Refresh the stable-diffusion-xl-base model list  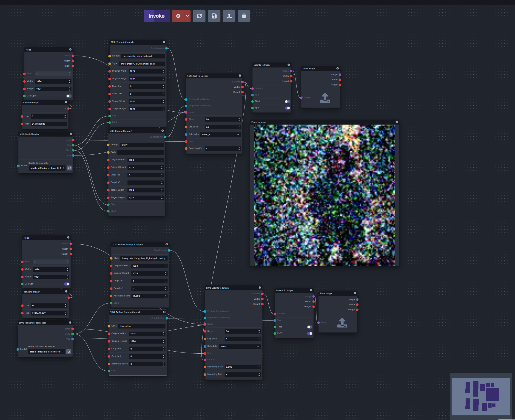pyautogui.click(x=69, y=168)
